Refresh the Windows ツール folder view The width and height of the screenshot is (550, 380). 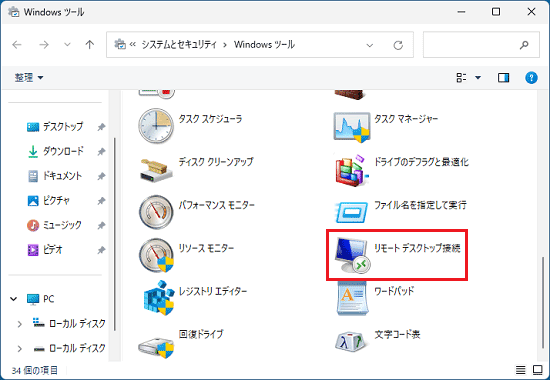(398, 45)
